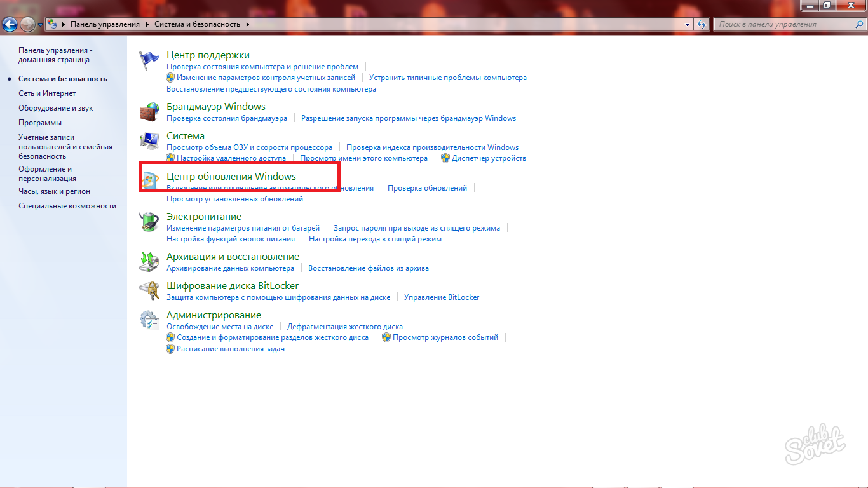Open Центр обновления Windows heading link
Screen dimensions: 868x488
pyautogui.click(x=231, y=176)
